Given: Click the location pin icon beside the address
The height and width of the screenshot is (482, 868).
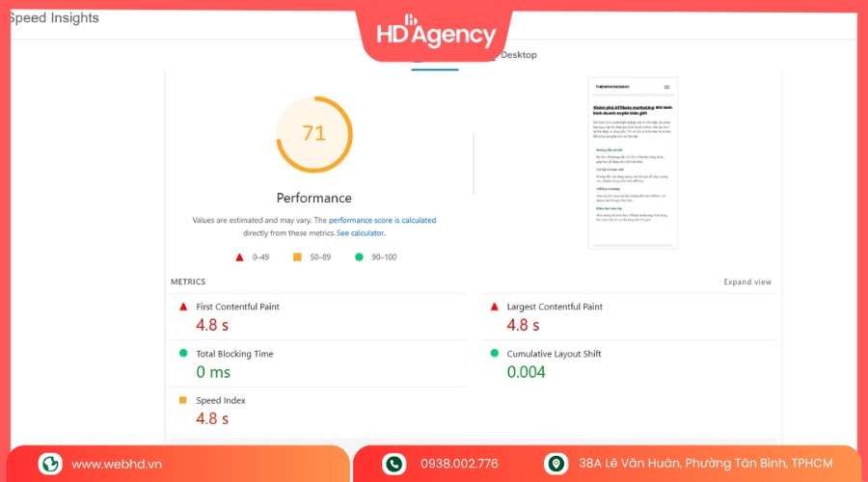Looking at the screenshot, I should tap(556, 464).
